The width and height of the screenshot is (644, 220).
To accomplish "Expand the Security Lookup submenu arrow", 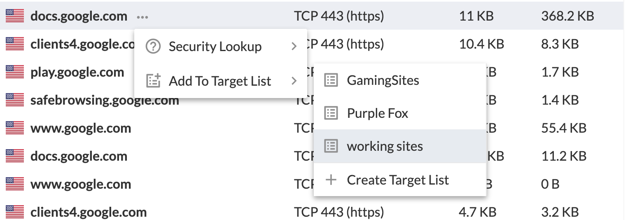I will coord(294,47).
